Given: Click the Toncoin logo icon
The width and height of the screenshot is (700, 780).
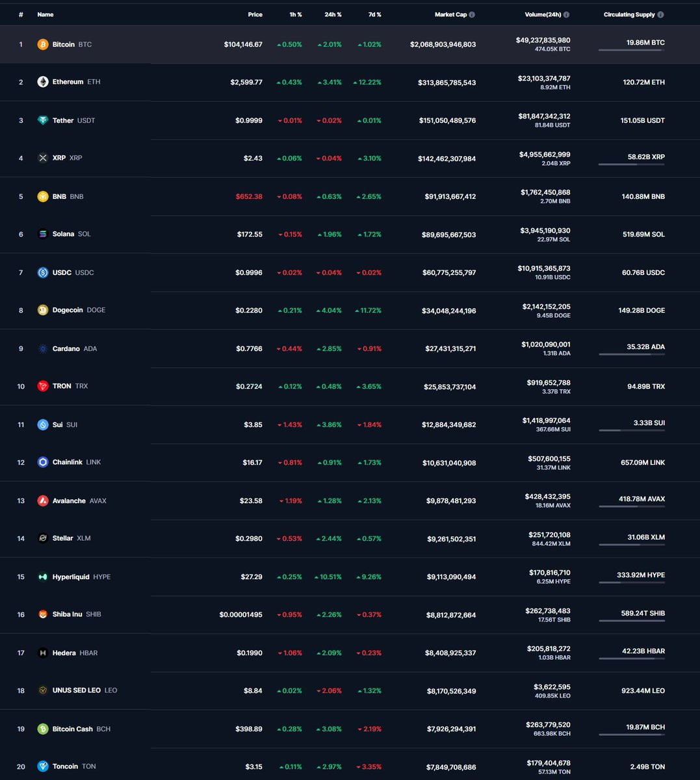Looking at the screenshot, I should coord(43,766).
